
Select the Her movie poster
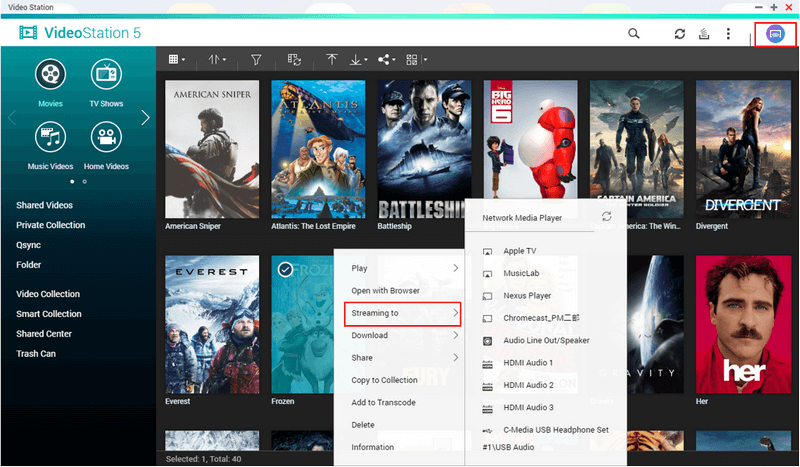coord(743,325)
